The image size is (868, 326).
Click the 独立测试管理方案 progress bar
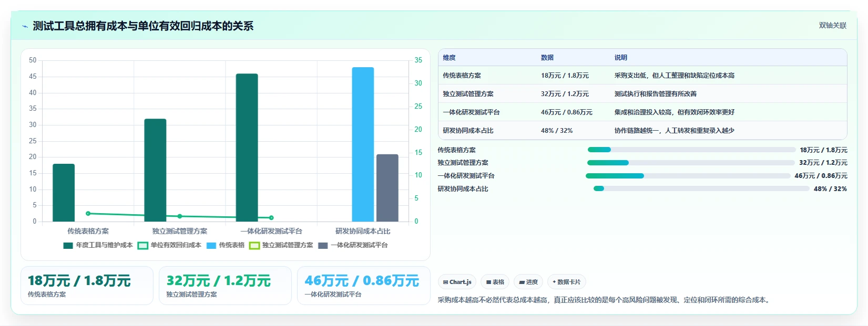[691, 163]
